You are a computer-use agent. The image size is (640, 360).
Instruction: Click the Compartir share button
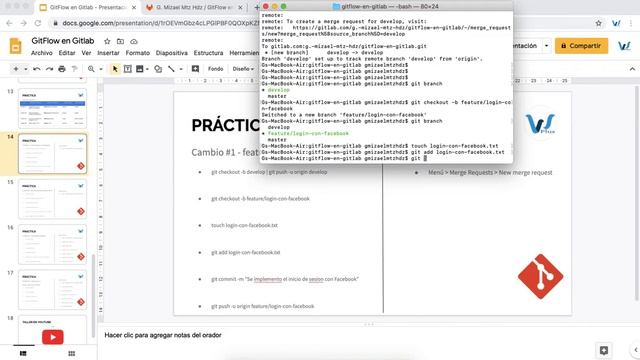(581, 46)
